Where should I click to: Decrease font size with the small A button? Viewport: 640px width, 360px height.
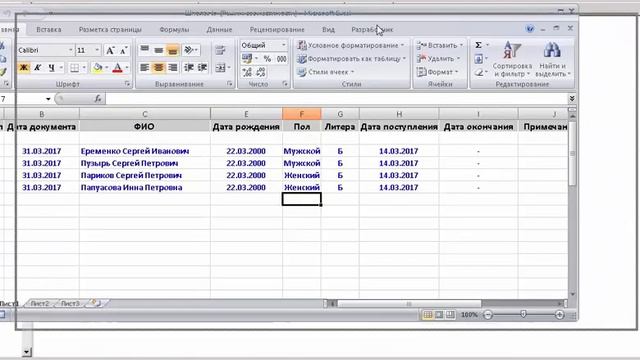[123, 50]
